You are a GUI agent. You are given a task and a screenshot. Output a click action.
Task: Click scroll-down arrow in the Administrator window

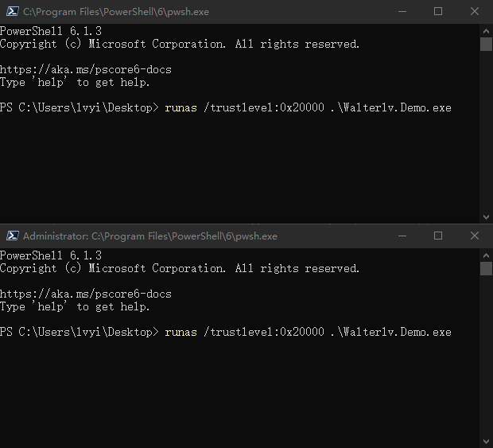(x=486, y=442)
